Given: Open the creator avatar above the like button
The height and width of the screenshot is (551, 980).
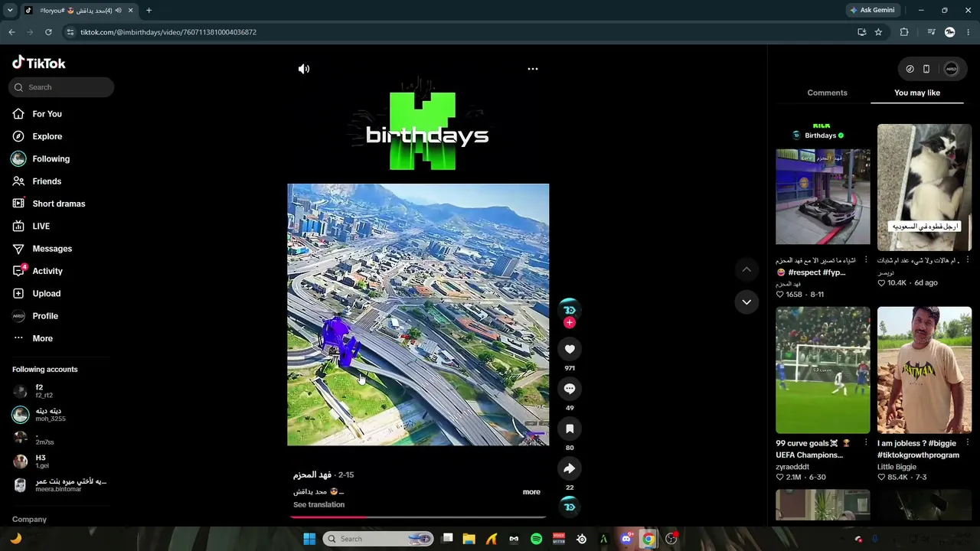Looking at the screenshot, I should pyautogui.click(x=569, y=308).
